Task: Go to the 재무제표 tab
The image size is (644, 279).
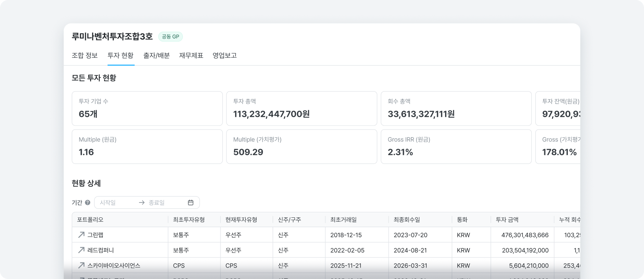Action: pyautogui.click(x=191, y=55)
